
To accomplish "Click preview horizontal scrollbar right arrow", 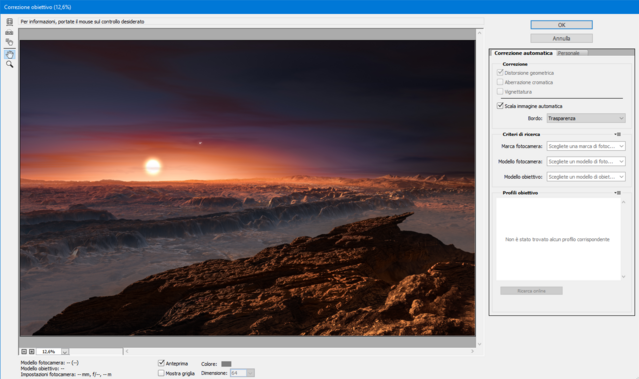I will (x=472, y=351).
